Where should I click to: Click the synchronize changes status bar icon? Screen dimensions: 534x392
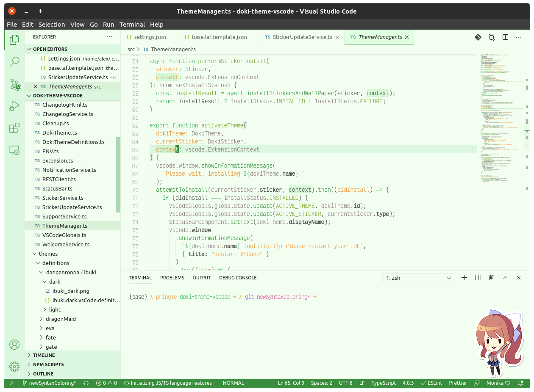(86, 383)
